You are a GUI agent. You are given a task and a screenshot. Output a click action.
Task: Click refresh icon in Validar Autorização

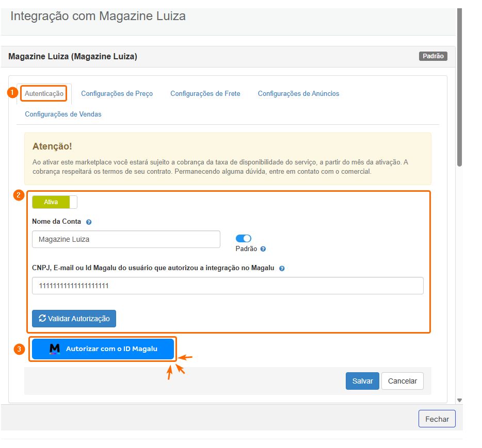42,318
